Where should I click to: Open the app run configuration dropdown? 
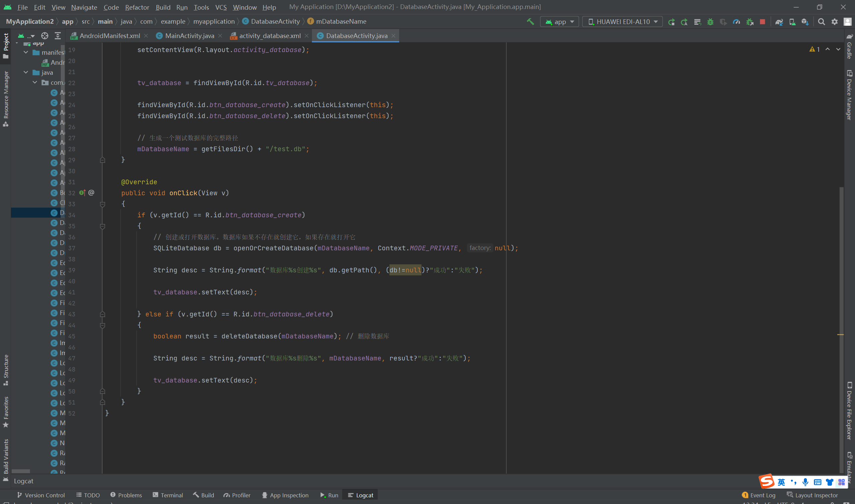(559, 22)
